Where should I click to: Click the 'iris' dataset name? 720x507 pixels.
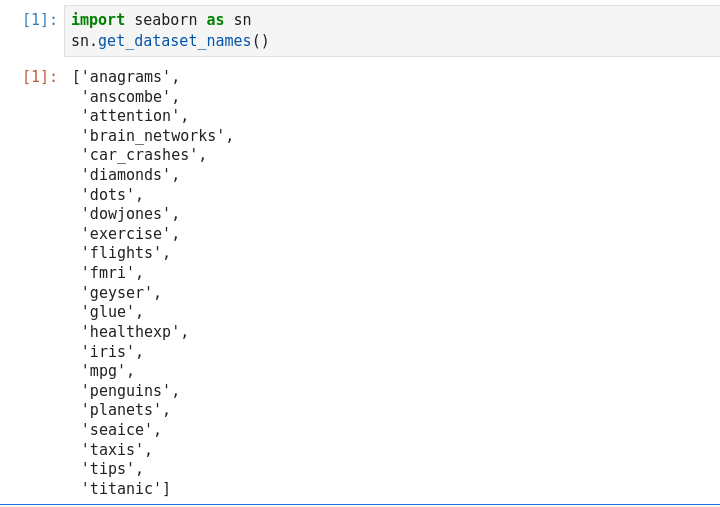(x=107, y=351)
